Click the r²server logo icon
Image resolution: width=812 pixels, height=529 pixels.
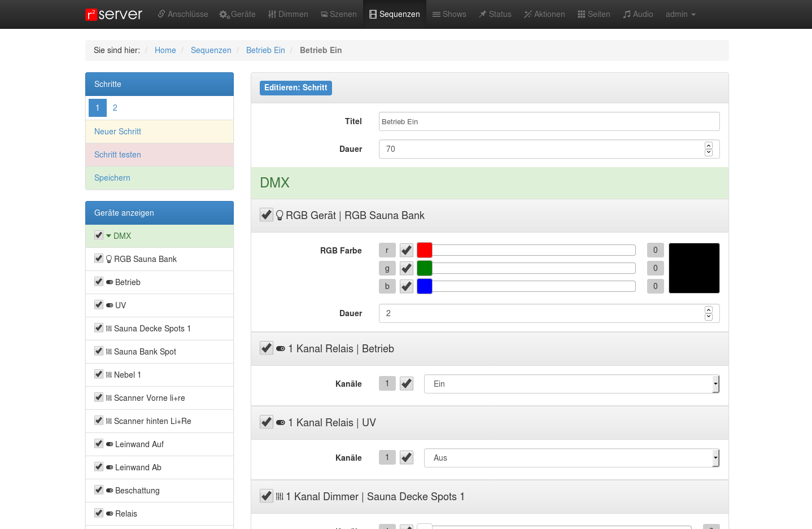(91, 15)
